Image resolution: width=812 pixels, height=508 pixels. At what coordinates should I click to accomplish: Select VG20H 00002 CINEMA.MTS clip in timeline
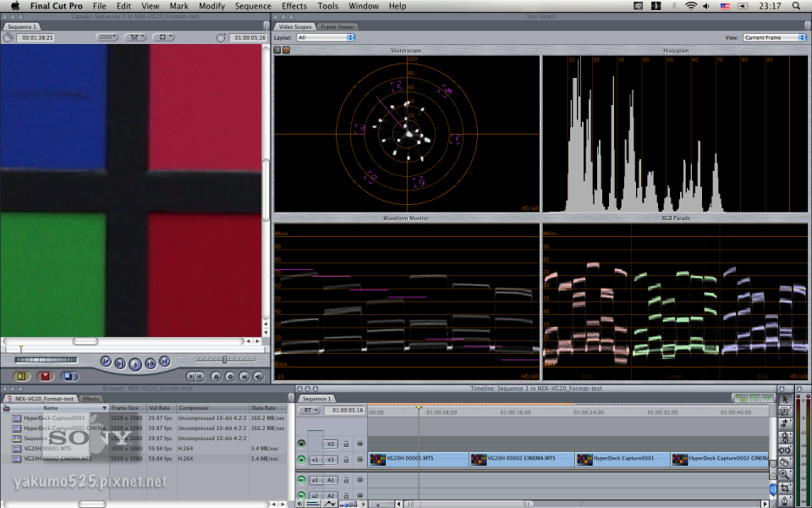coord(520,459)
